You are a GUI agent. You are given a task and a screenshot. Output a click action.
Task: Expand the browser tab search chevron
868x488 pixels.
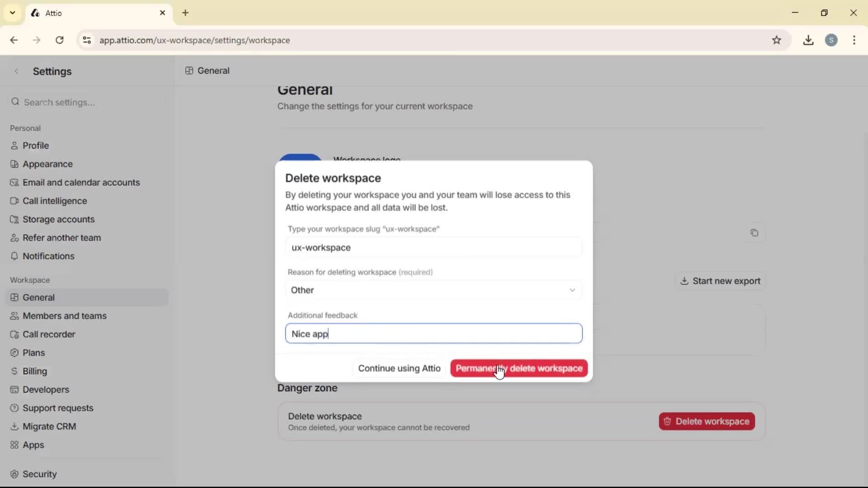click(x=12, y=13)
